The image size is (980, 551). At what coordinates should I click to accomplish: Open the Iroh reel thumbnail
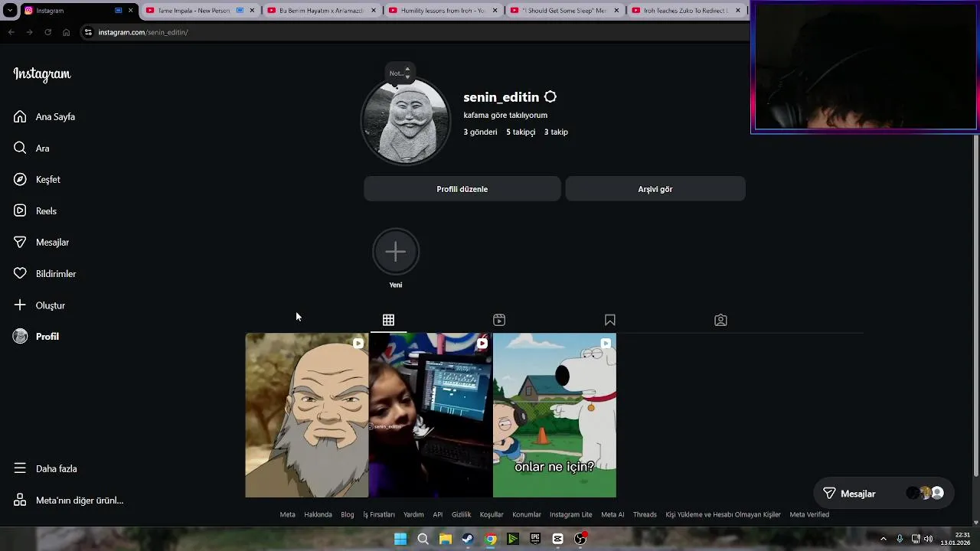coord(307,415)
